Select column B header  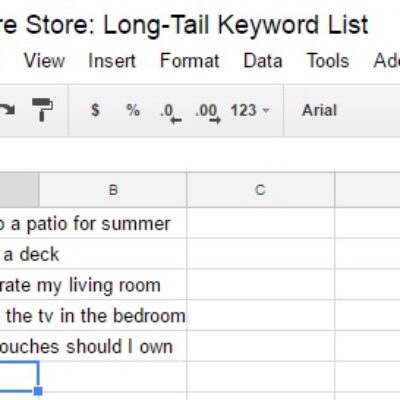[113, 190]
